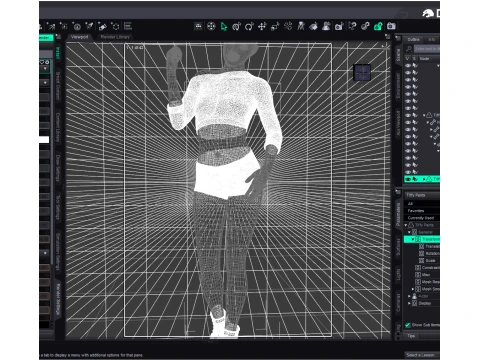480x360 pixels.
Task: Open the Parameters pane options icon
Action: [x=398, y=192]
